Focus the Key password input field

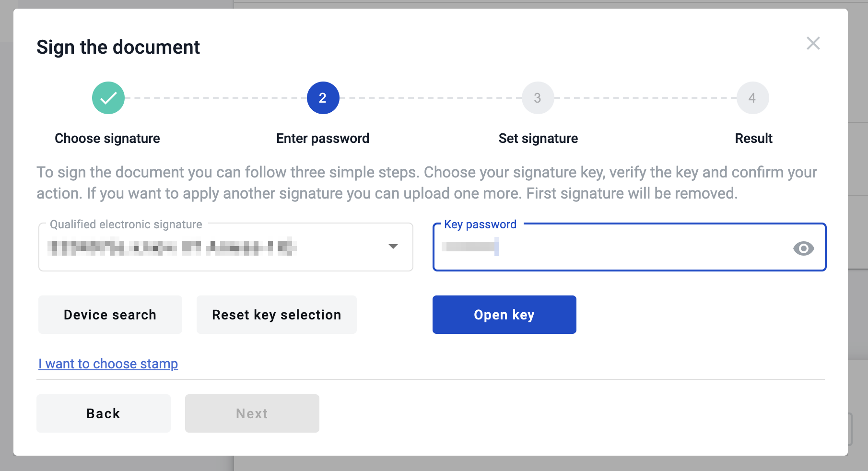[x=614, y=247]
